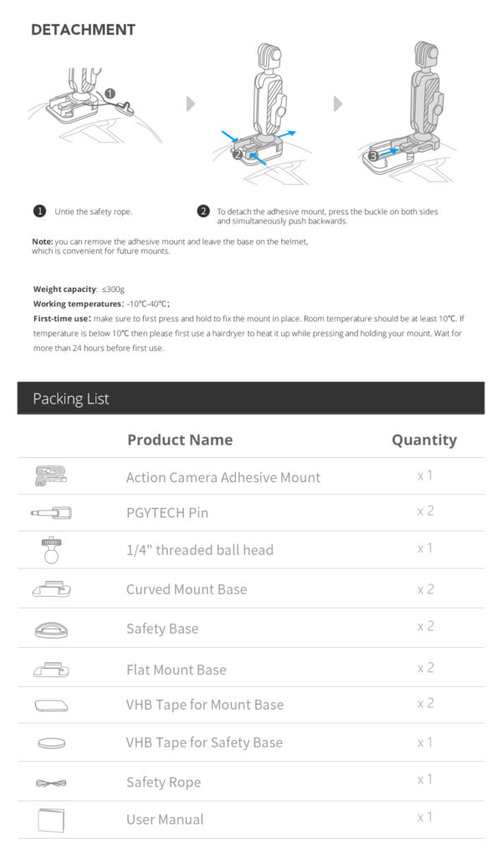Screen dimensions: 502x868
Task: Click the Flat Mount Base icon
Action: pos(51,669)
